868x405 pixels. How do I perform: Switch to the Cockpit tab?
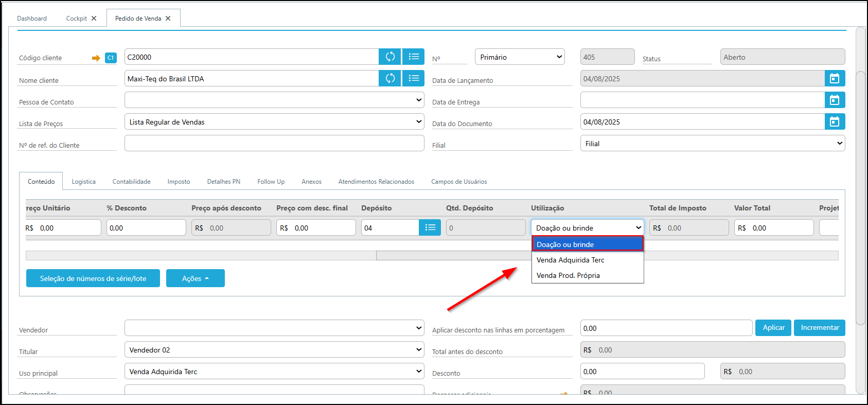click(77, 19)
